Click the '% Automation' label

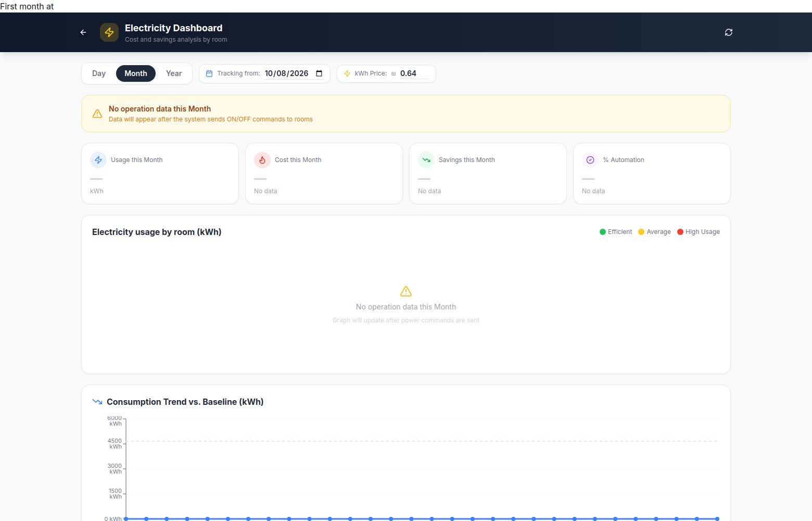[x=624, y=160]
